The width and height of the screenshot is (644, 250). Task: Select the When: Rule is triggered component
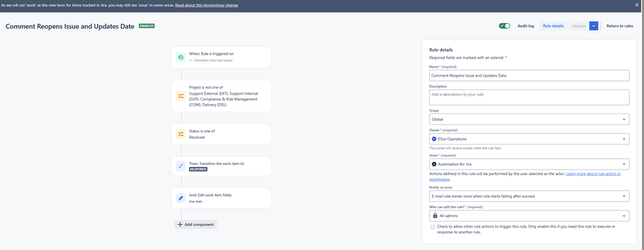coord(221,57)
